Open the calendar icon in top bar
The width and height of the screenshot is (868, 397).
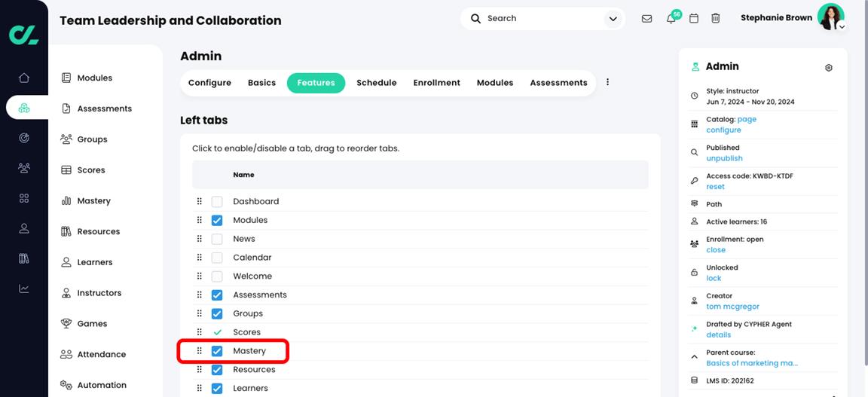[694, 18]
